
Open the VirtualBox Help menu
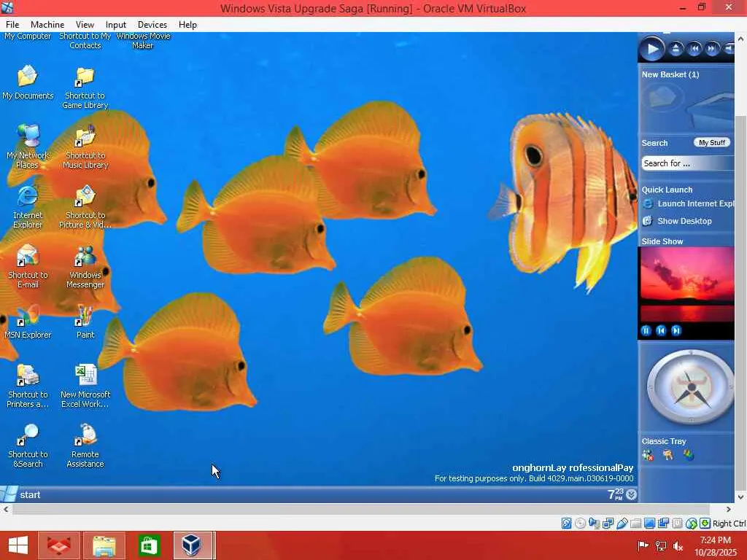coord(187,25)
